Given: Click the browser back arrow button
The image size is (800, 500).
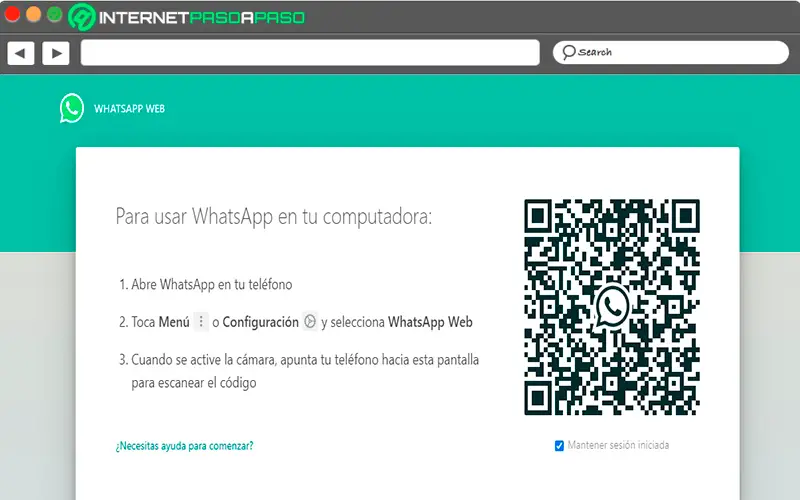Looking at the screenshot, I should (x=21, y=53).
